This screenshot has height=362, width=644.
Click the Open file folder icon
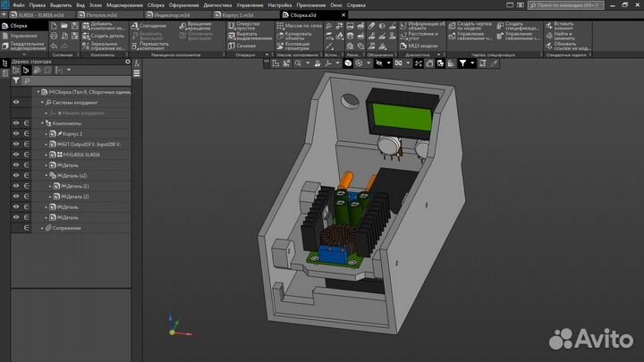coord(64,25)
